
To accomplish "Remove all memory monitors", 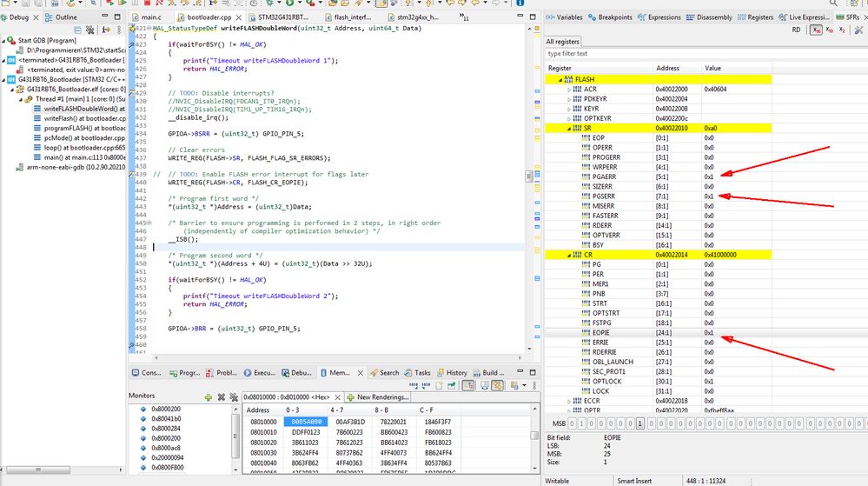I will (x=234, y=396).
